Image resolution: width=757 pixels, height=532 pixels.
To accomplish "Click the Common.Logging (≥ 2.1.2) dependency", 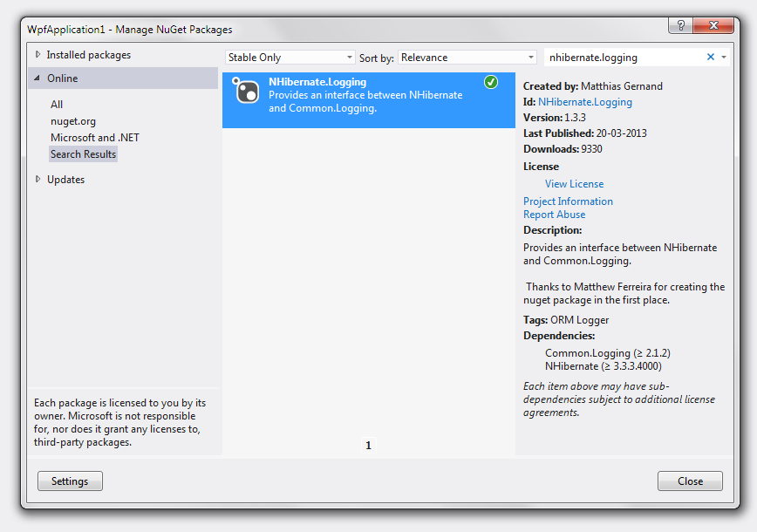I will [x=608, y=353].
